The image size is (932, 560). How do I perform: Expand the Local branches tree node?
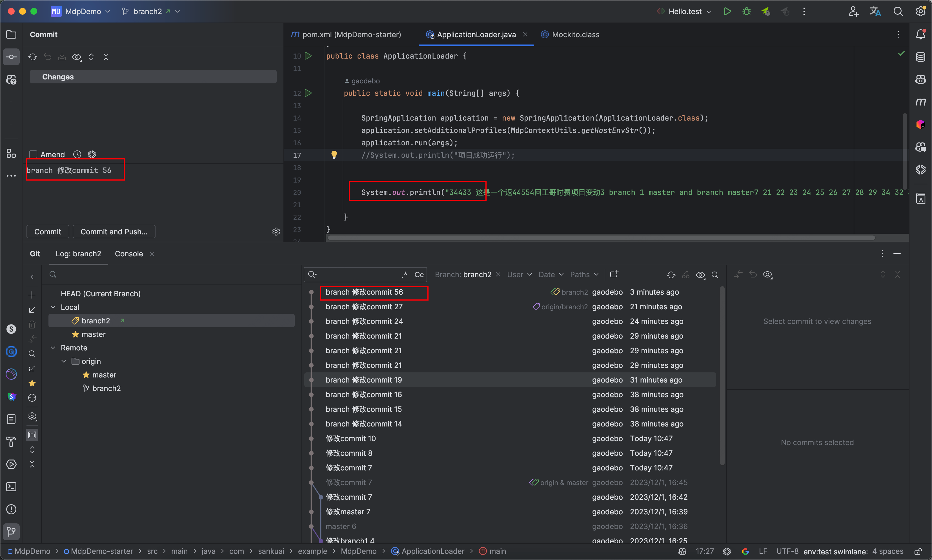[x=54, y=307]
